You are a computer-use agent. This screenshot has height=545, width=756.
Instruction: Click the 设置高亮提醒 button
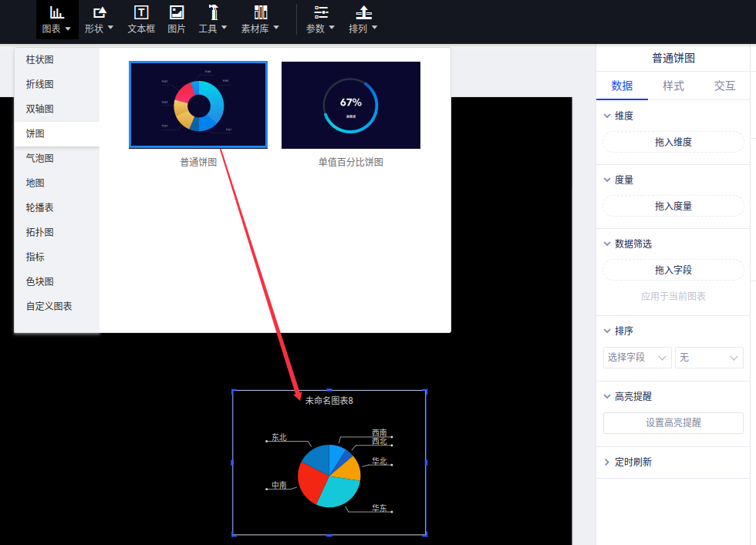(673, 422)
